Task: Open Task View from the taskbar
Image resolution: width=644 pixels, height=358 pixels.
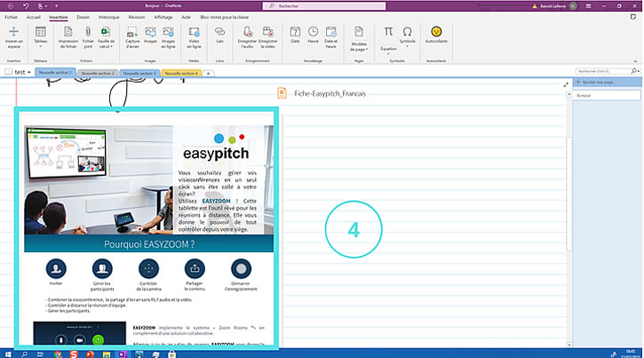Action: [40, 354]
